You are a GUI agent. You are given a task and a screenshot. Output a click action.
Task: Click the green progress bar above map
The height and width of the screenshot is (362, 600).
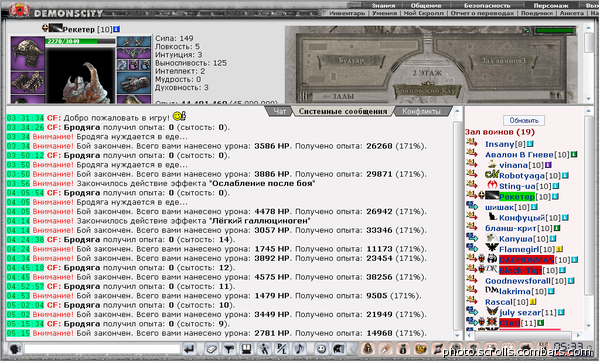554,30
